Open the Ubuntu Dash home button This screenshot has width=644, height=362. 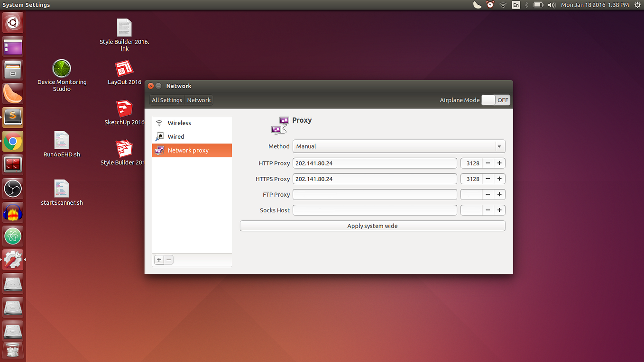(x=12, y=22)
